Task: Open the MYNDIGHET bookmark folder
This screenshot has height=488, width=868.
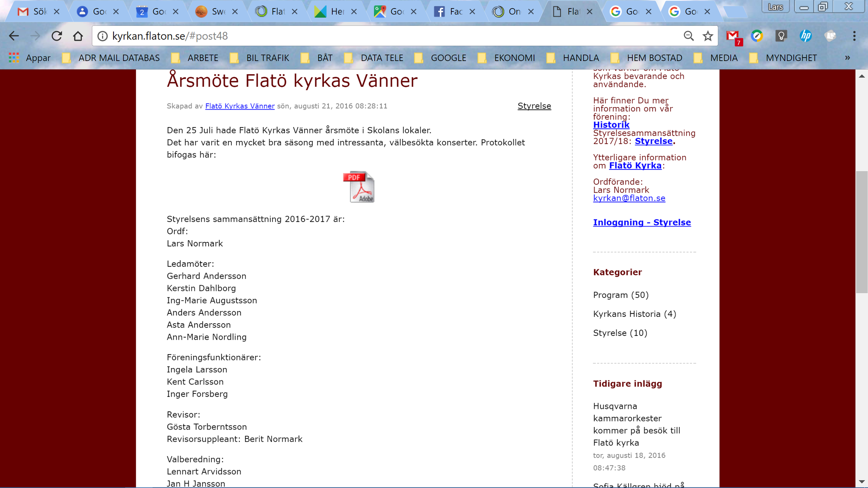Action: coord(783,58)
